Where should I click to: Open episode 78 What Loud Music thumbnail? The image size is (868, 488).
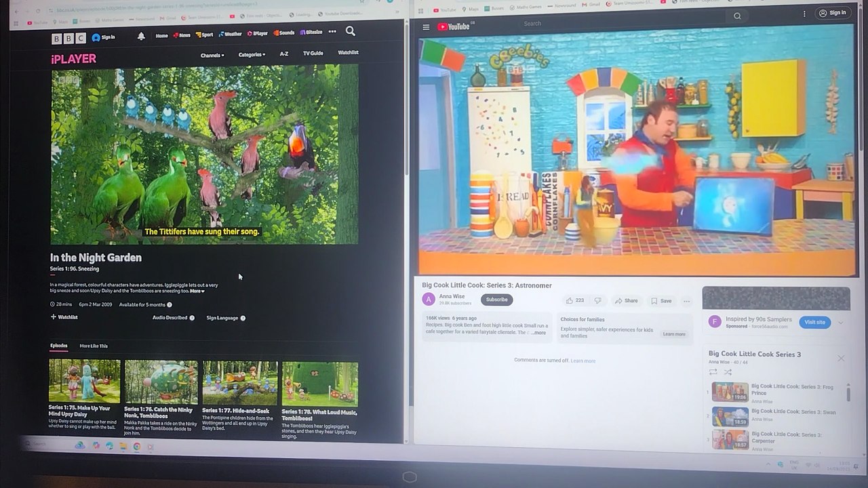tap(319, 384)
